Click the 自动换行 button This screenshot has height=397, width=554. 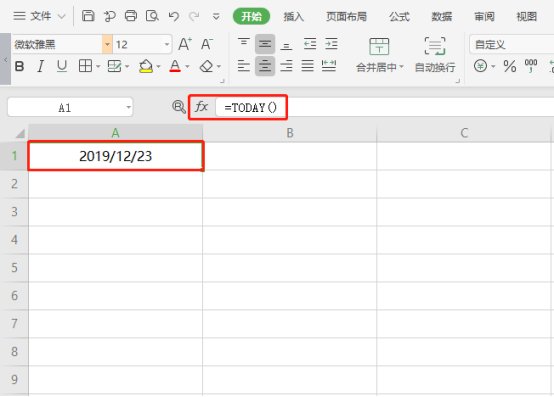[x=435, y=55]
